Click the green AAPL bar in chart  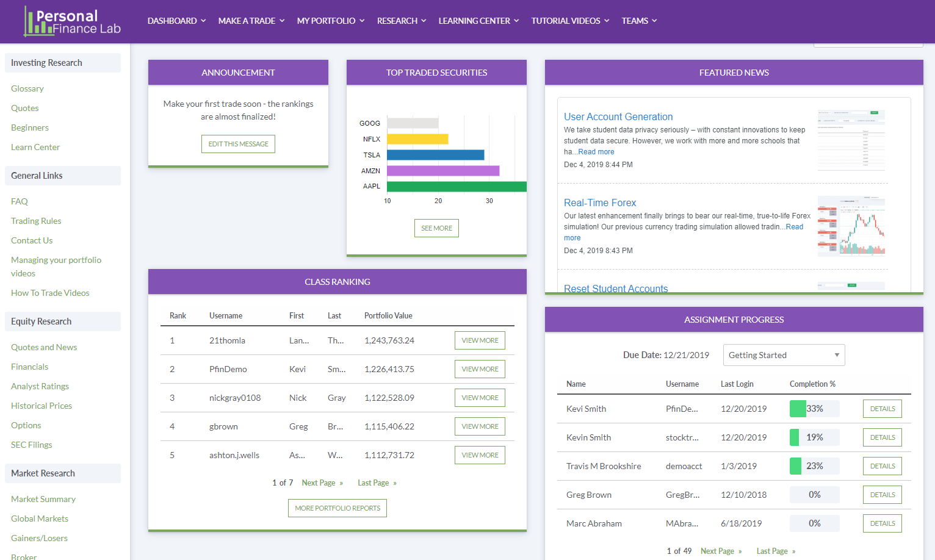click(457, 186)
